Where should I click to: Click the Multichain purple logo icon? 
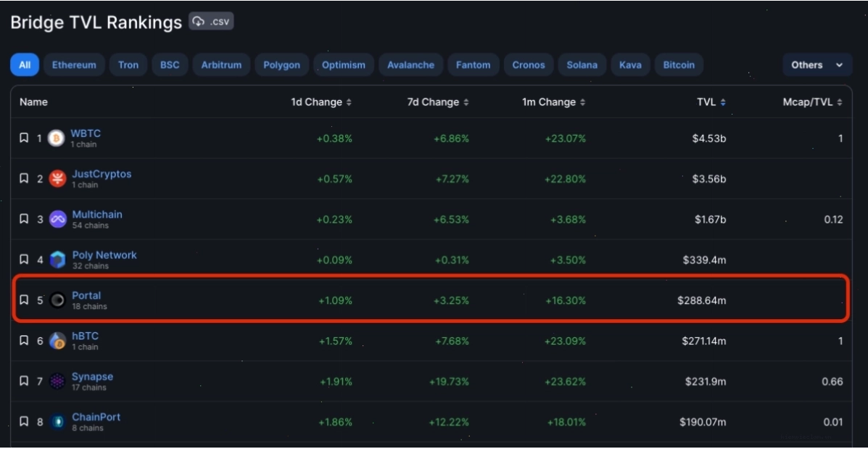pos(57,218)
